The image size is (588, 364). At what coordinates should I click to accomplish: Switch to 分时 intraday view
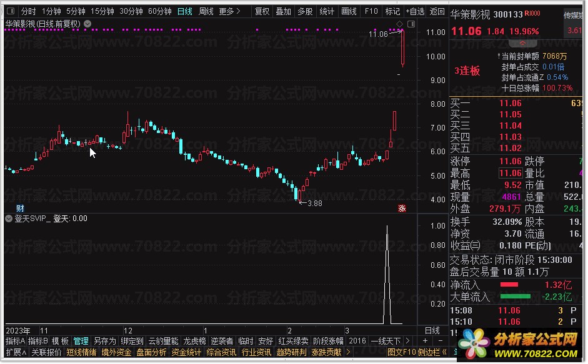point(29,11)
